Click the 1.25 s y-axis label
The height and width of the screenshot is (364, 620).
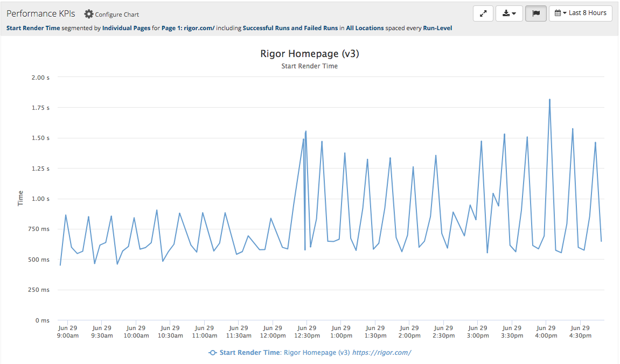(40, 169)
